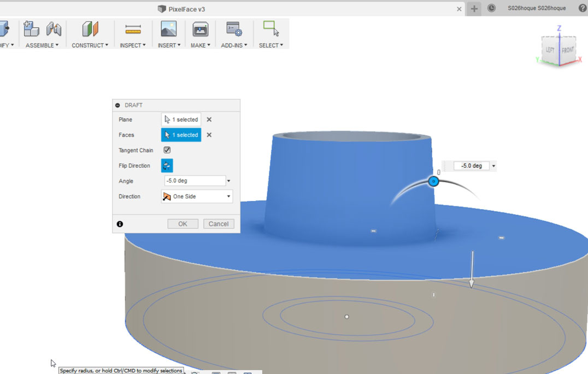Viewport: 588px width, 374px height.
Task: Expand the Angle field dropdown arrow
Action: pyautogui.click(x=229, y=181)
